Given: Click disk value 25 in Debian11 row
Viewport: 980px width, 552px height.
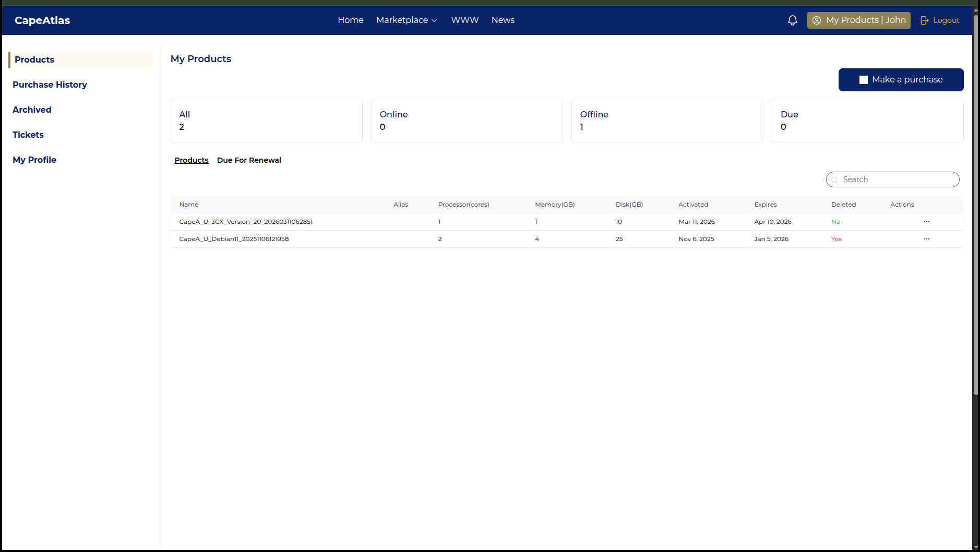Looking at the screenshot, I should (x=619, y=239).
